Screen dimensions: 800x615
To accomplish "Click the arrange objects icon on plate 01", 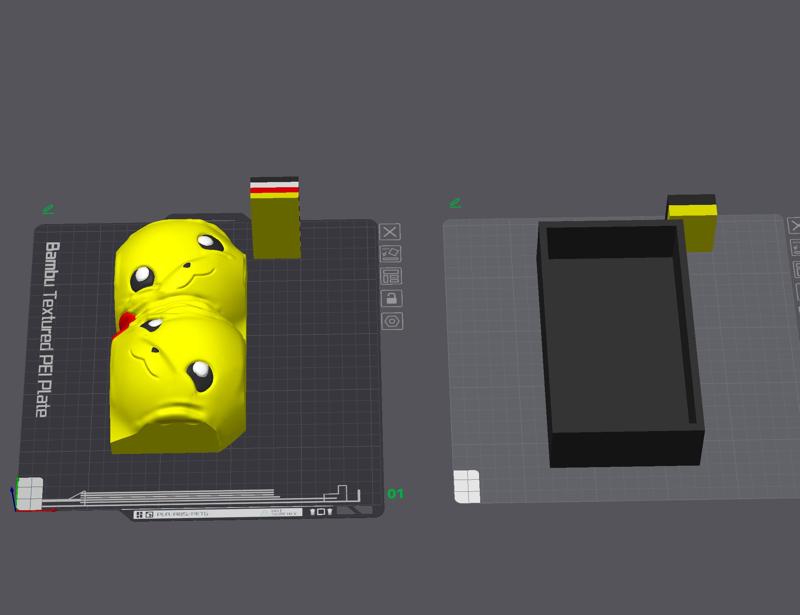I will click(391, 276).
